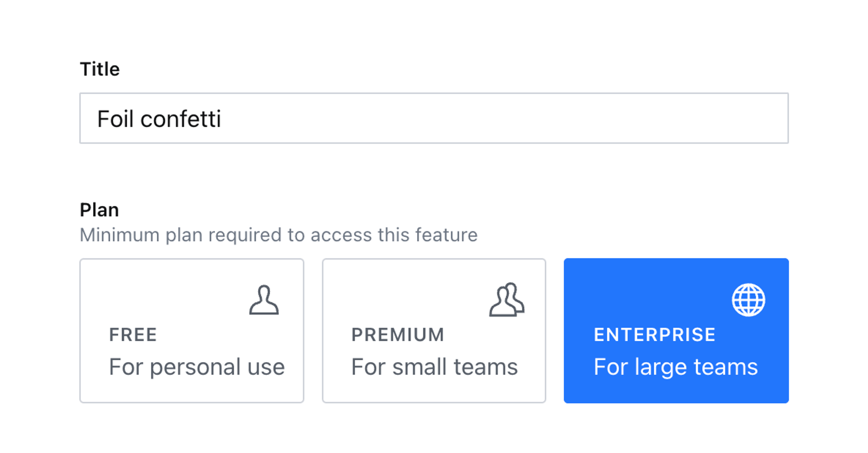The image size is (868, 453).
Task: Click the globe icon on Enterprise card
Action: 748,300
